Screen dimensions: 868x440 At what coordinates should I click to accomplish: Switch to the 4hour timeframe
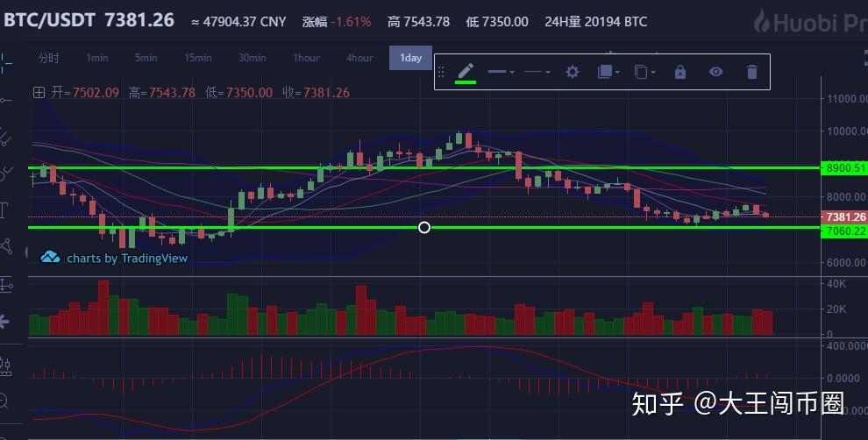pos(359,58)
